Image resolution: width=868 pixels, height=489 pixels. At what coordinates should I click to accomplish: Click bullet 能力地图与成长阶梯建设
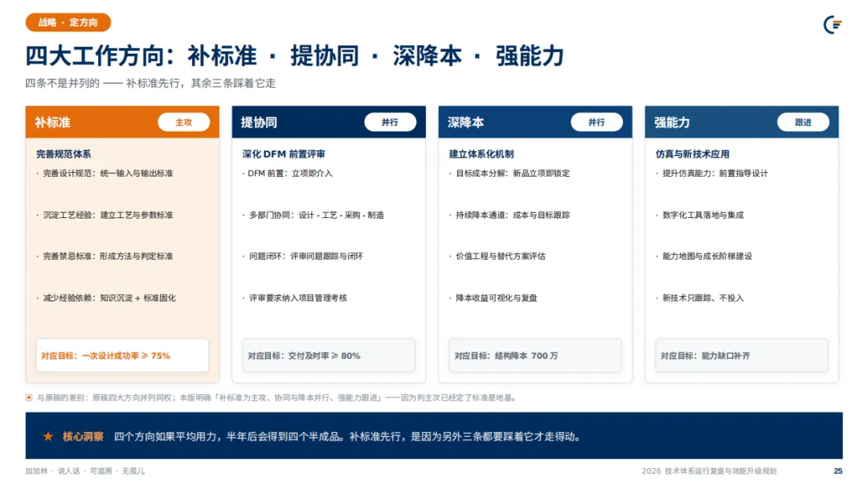(704, 257)
